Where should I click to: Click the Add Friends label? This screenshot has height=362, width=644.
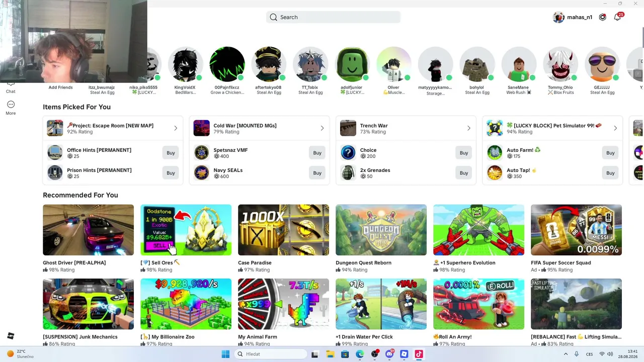point(60,87)
